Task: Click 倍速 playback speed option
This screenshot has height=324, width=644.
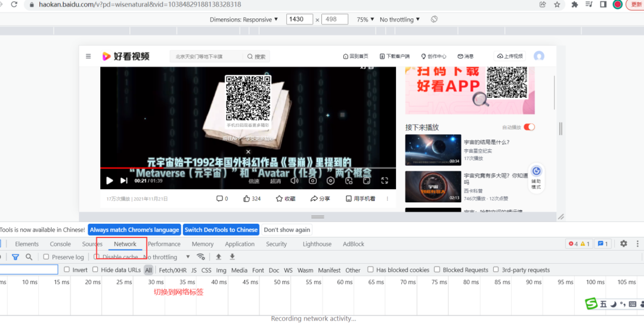Action: pos(254,181)
